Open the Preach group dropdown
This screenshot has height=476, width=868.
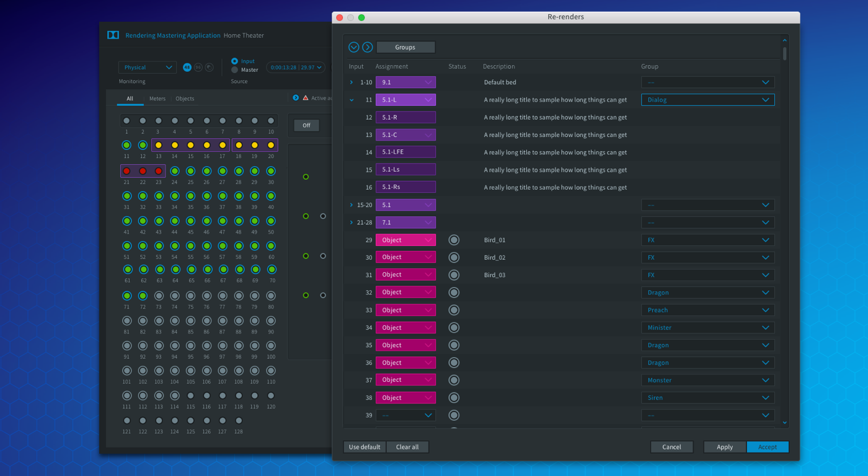coord(707,310)
